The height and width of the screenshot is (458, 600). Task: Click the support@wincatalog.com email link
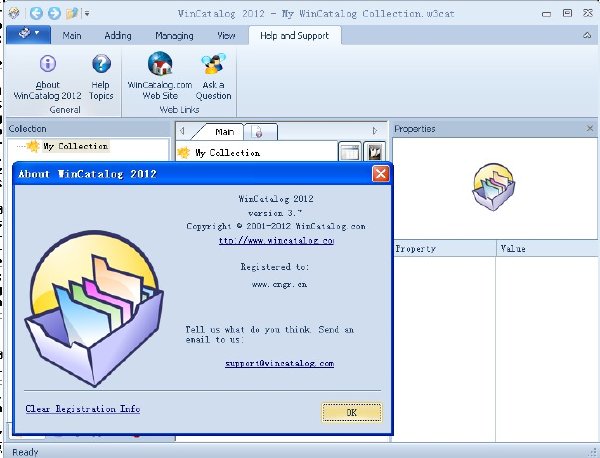(279, 363)
